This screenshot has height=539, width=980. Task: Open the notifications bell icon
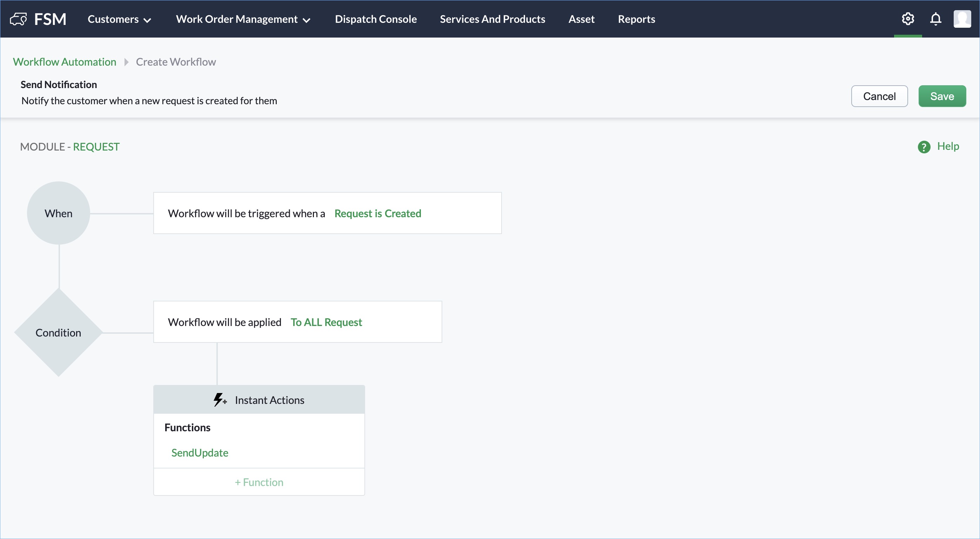[935, 19]
